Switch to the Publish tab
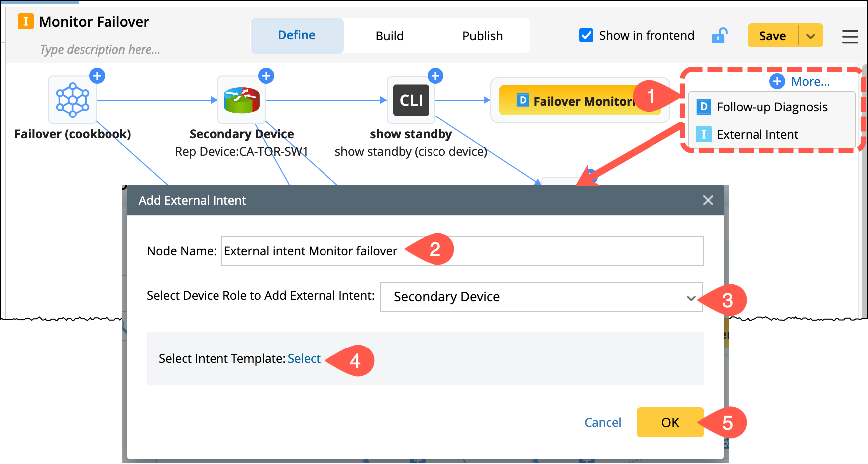 pyautogui.click(x=482, y=36)
